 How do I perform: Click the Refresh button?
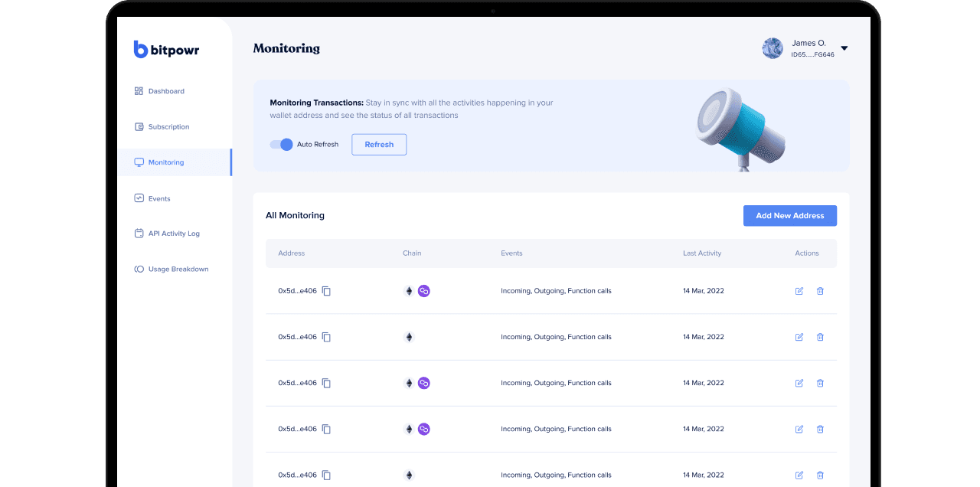click(379, 145)
